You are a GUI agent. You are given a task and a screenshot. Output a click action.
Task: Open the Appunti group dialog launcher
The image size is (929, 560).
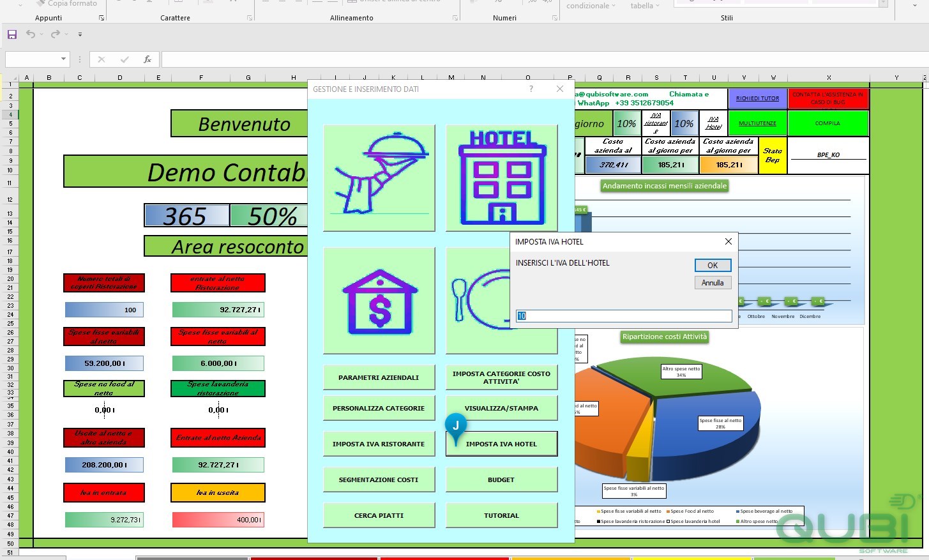tap(102, 18)
